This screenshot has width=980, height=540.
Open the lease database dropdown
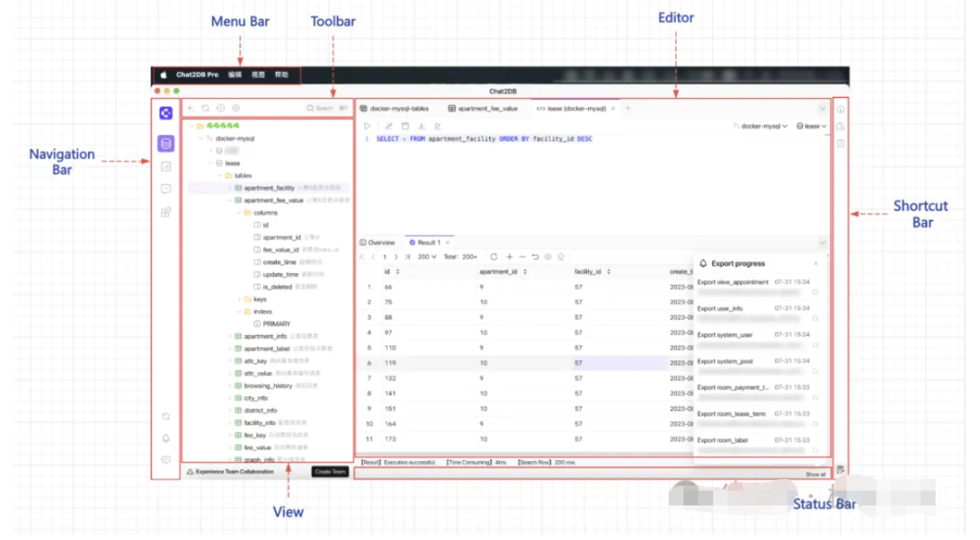tap(811, 126)
